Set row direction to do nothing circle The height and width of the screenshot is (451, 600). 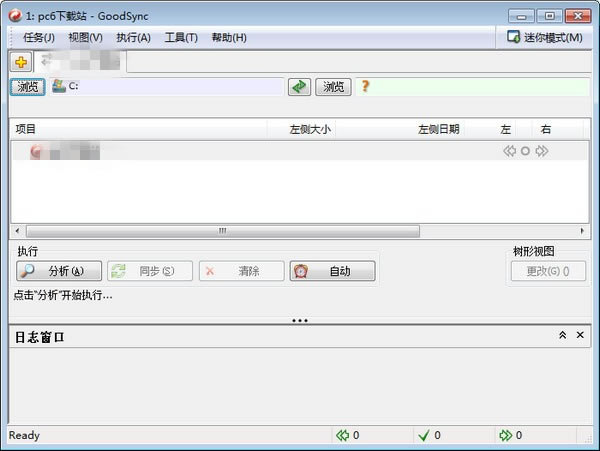click(x=525, y=151)
